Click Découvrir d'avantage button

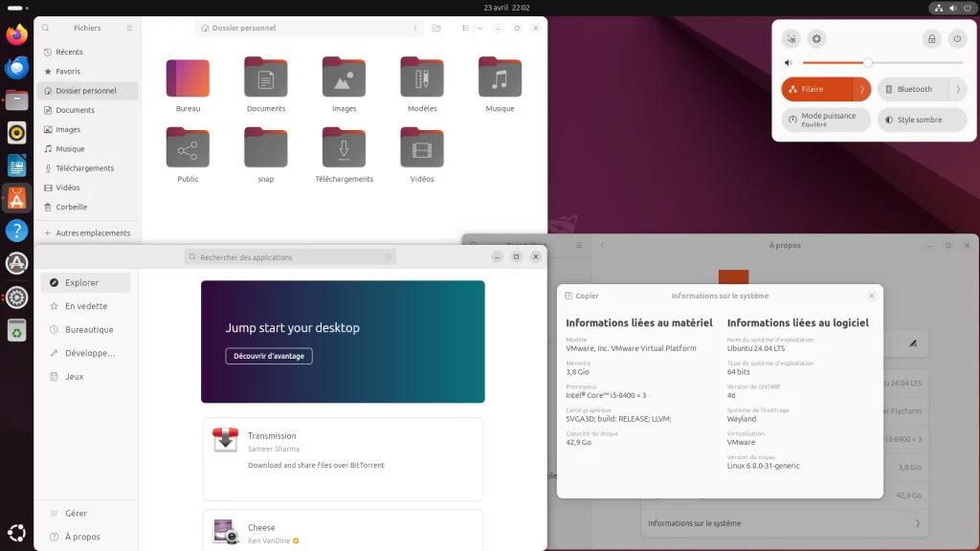pos(269,356)
